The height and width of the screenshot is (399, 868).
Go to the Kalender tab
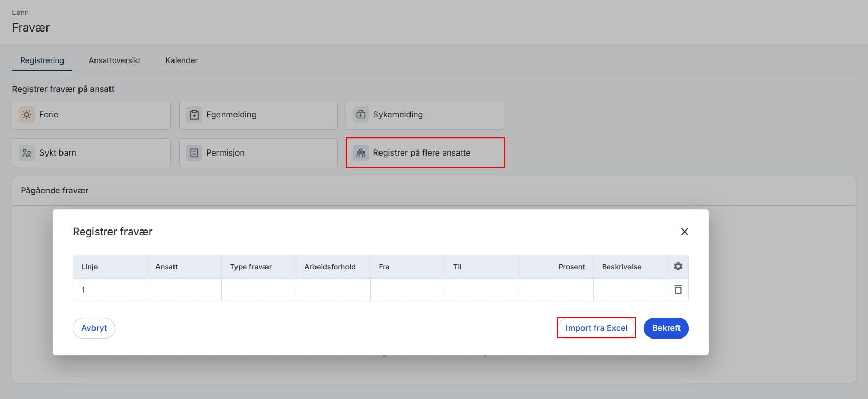181,60
